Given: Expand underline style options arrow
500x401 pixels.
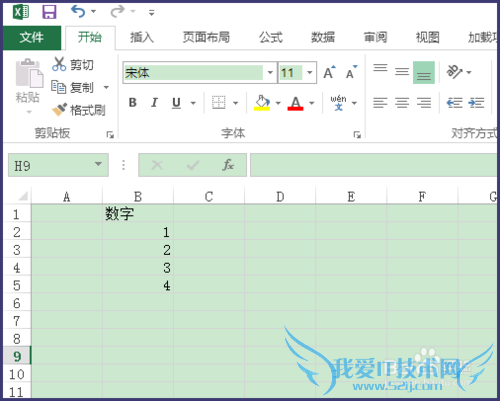Looking at the screenshot, I should pyautogui.click(x=193, y=103).
